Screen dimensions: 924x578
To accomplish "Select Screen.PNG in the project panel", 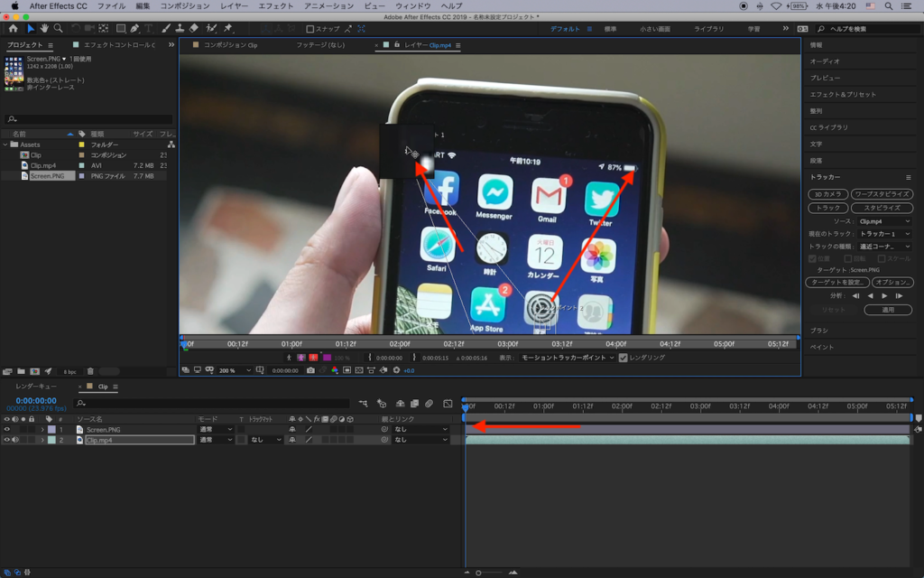I will pyautogui.click(x=47, y=177).
